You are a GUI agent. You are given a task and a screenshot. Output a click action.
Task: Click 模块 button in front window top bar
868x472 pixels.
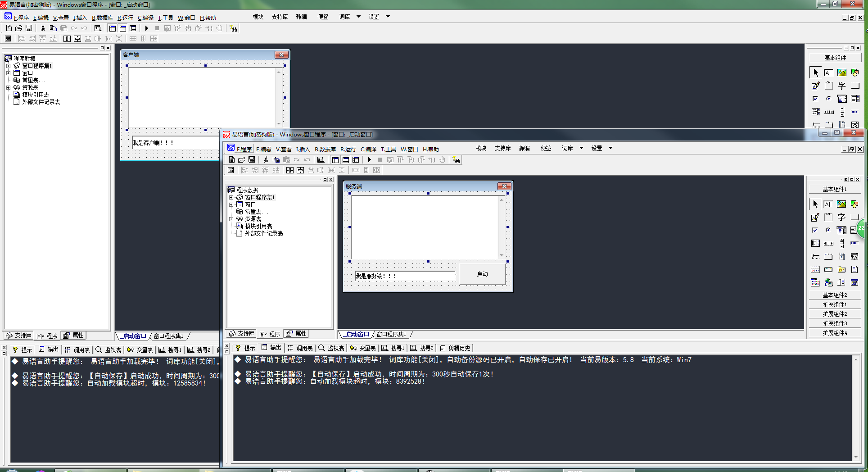[481, 148]
